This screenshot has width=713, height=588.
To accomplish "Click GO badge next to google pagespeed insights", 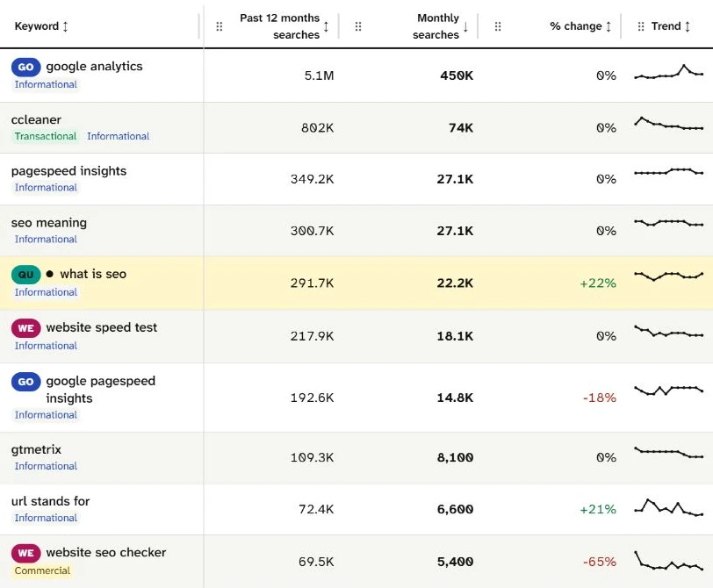I will point(26,382).
